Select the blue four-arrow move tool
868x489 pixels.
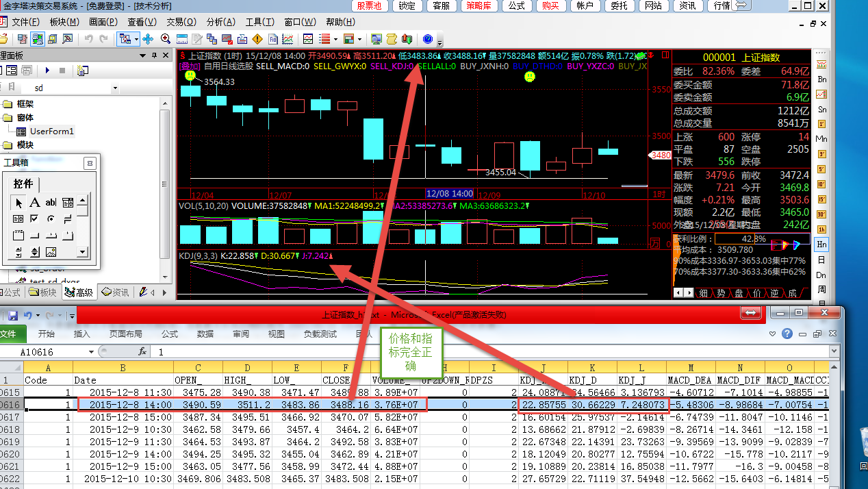(x=148, y=39)
